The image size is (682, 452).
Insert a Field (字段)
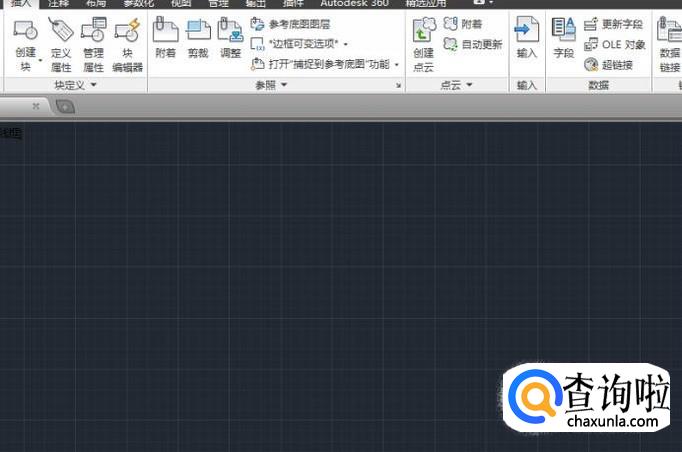[564, 38]
